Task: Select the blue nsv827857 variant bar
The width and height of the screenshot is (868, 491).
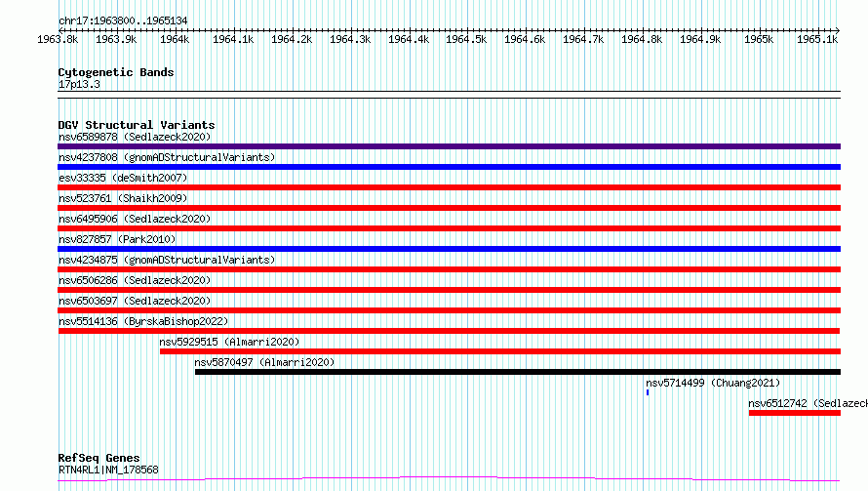Action: coord(449,249)
